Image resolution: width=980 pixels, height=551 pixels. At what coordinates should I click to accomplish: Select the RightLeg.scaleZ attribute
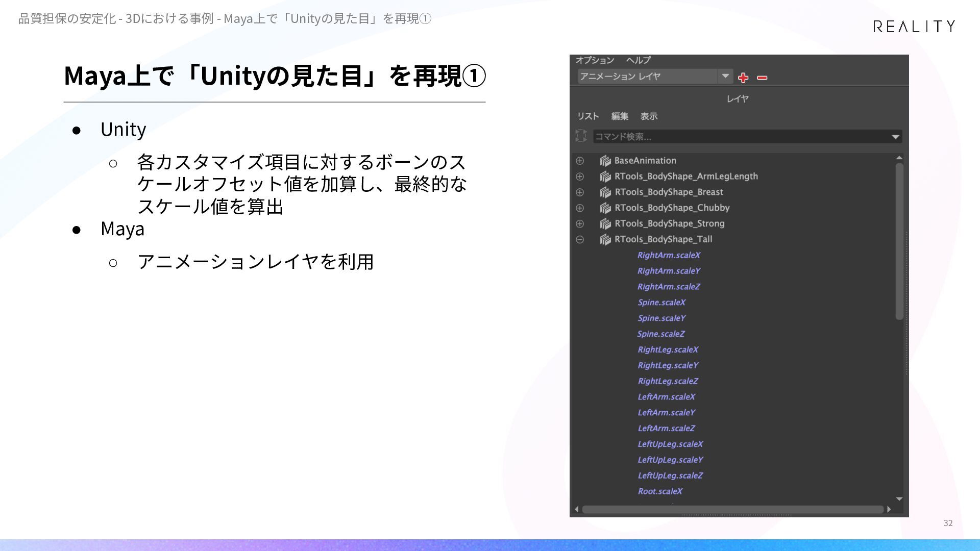click(668, 382)
